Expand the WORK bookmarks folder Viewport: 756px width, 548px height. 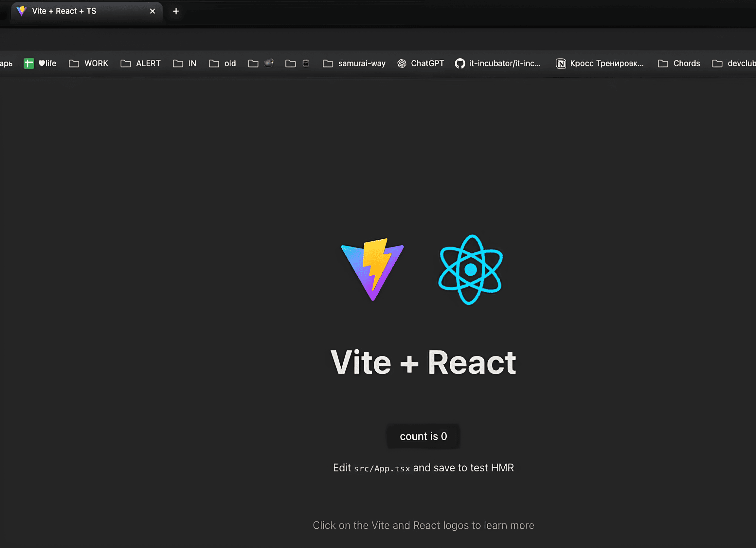pos(88,63)
